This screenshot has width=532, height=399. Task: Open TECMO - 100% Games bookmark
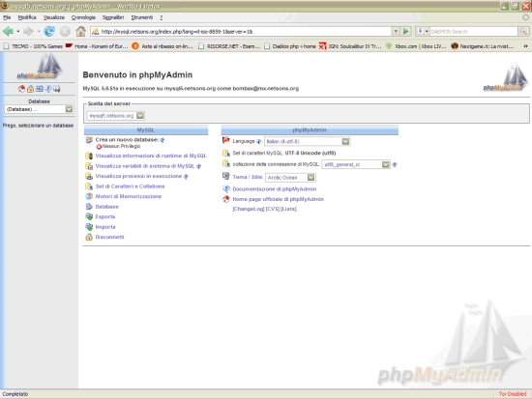(x=33, y=46)
